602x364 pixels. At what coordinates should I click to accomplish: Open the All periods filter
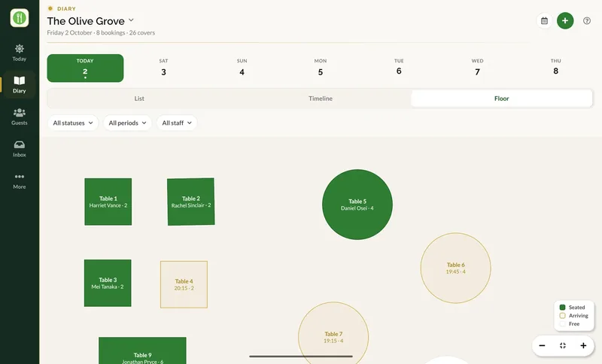(127, 123)
